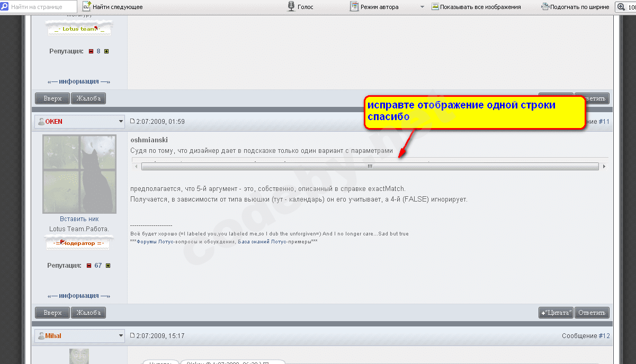Expand '«— информация —»' under reputation 67
This screenshot has height=364, width=636.
pos(79,296)
